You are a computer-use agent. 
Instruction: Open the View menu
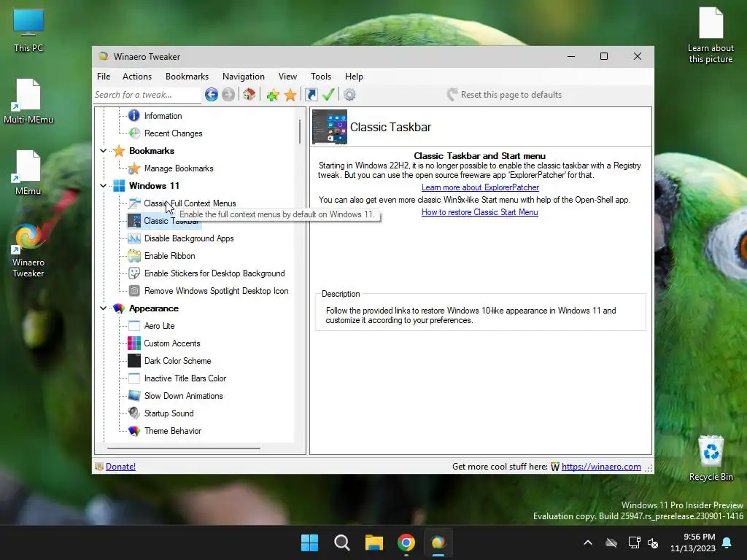coord(287,77)
